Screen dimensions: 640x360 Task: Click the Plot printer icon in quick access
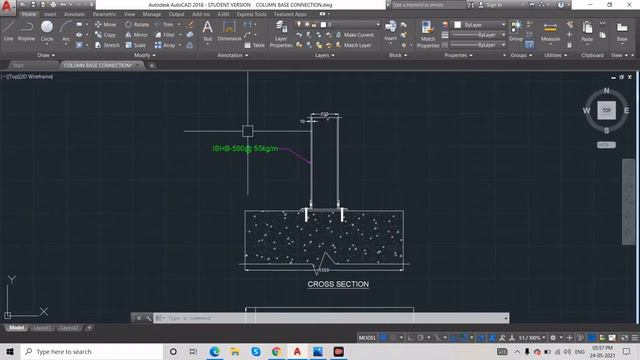(x=53, y=4)
